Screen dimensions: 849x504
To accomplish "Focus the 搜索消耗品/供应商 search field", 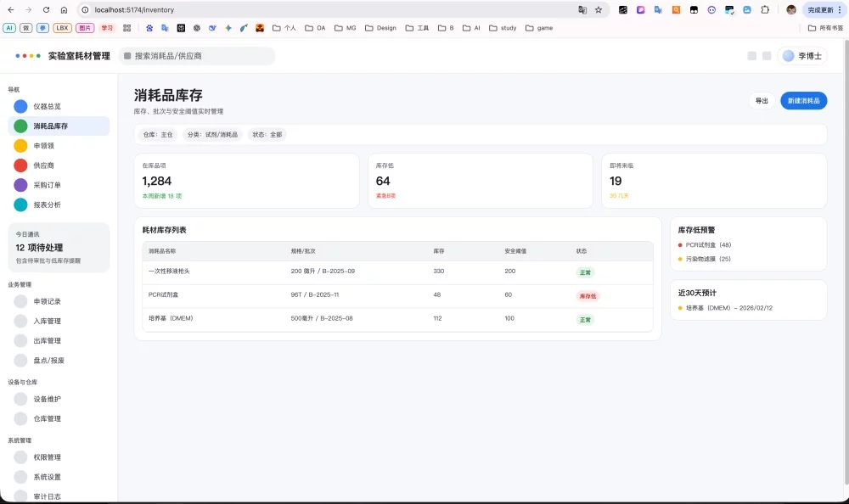I will point(197,56).
